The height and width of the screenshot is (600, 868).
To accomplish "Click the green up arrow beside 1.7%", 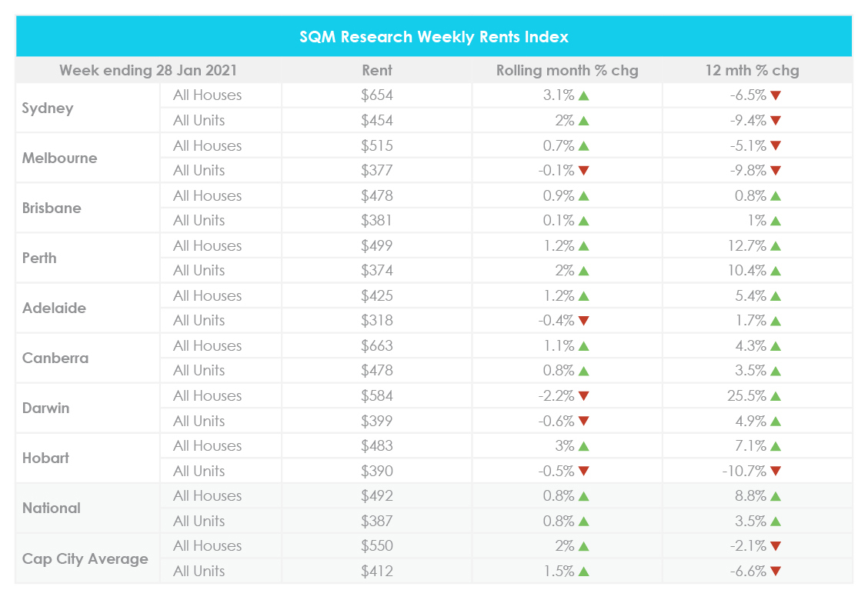I will point(776,321).
